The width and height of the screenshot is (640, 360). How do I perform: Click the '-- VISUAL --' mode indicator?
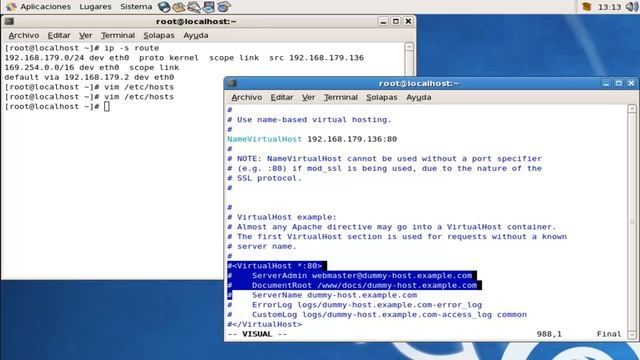point(257,334)
